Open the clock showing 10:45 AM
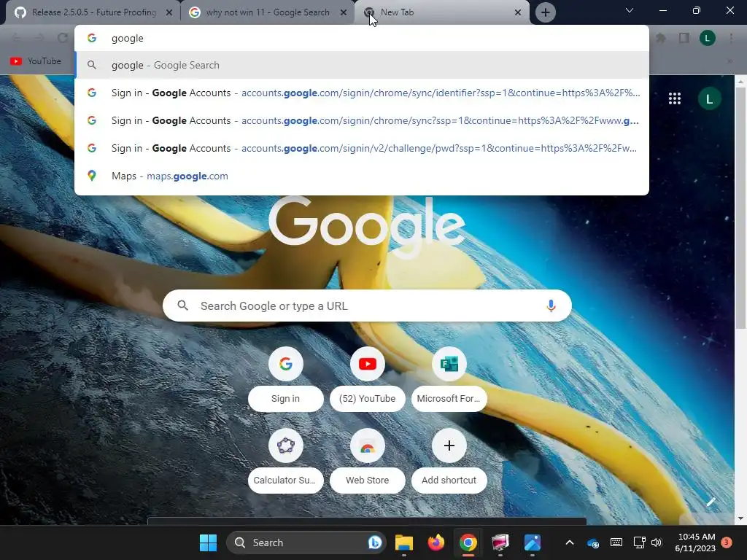Viewport: 747px width, 560px height. click(695, 542)
